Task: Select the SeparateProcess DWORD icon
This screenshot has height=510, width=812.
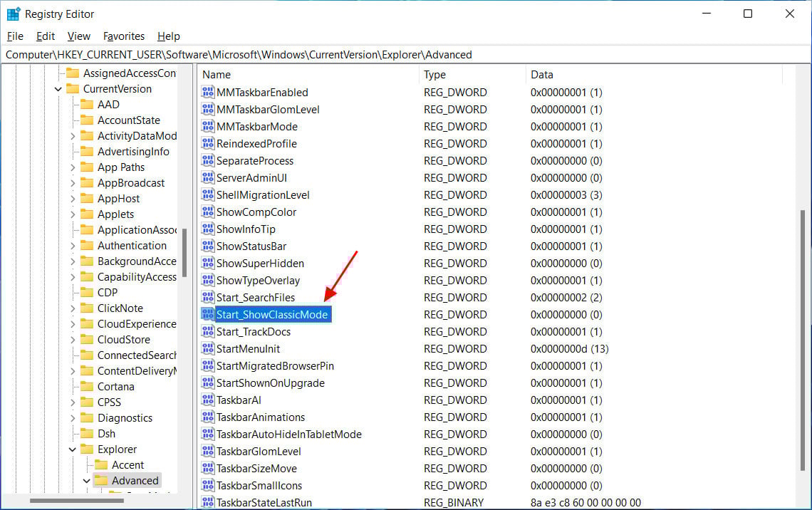Action: pos(208,160)
